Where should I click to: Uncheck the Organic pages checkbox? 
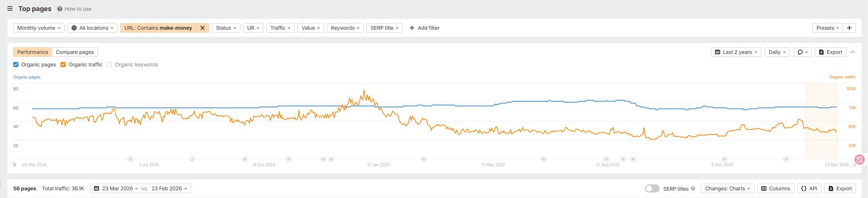point(16,65)
